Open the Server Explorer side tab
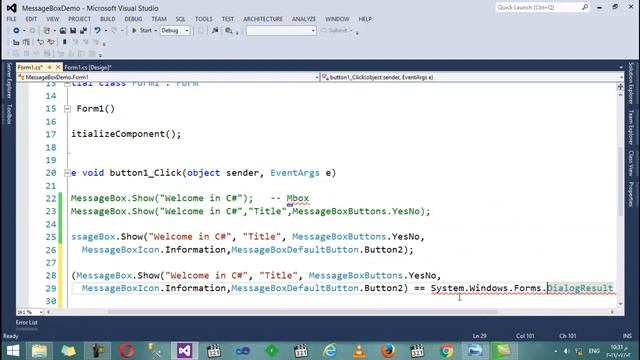This screenshot has height=360, width=640. (9, 81)
